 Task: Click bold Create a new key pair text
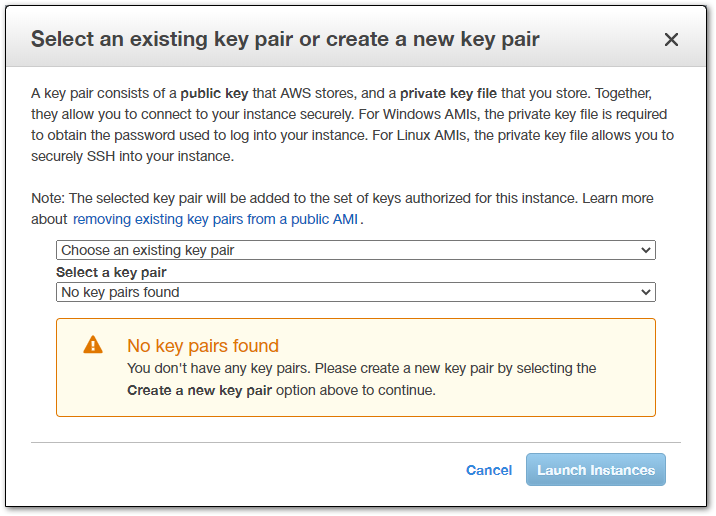tap(199, 390)
